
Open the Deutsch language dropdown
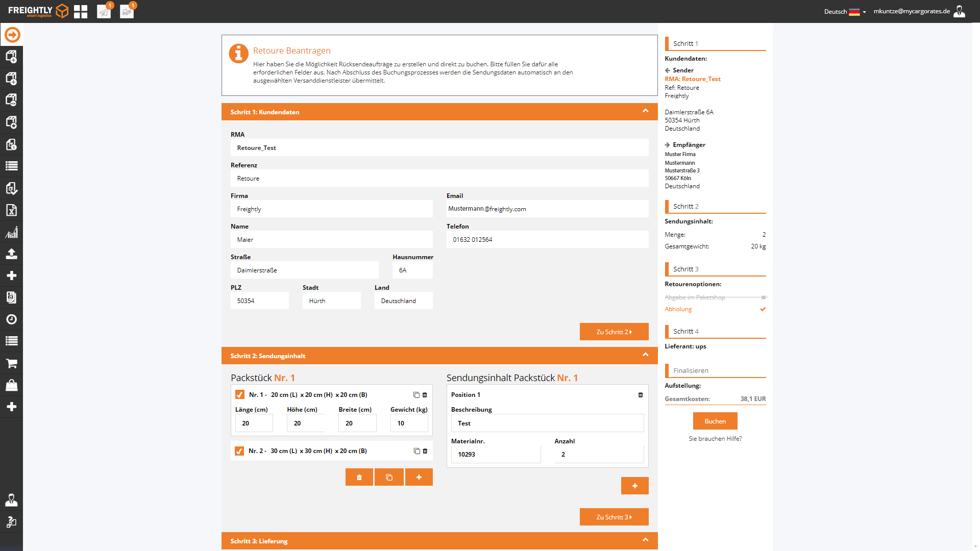pos(845,12)
